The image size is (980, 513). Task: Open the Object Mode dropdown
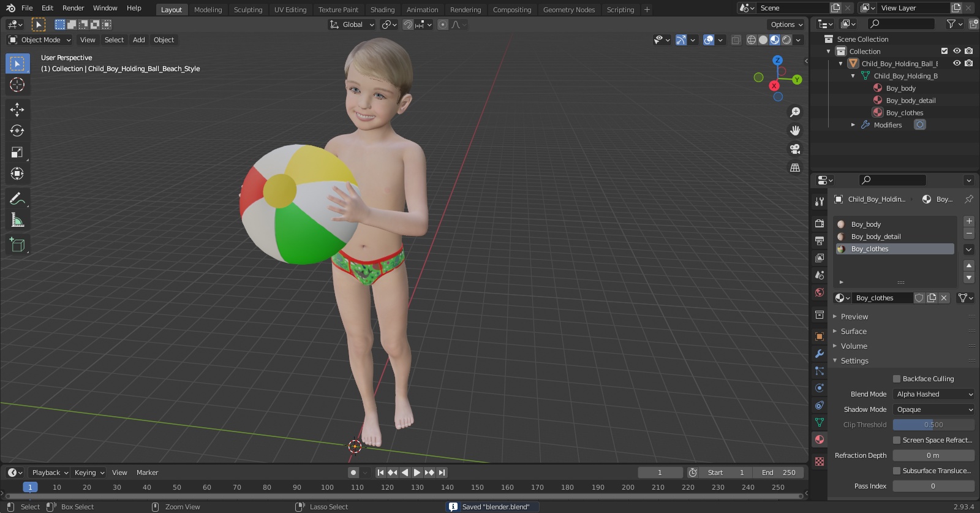pos(40,40)
